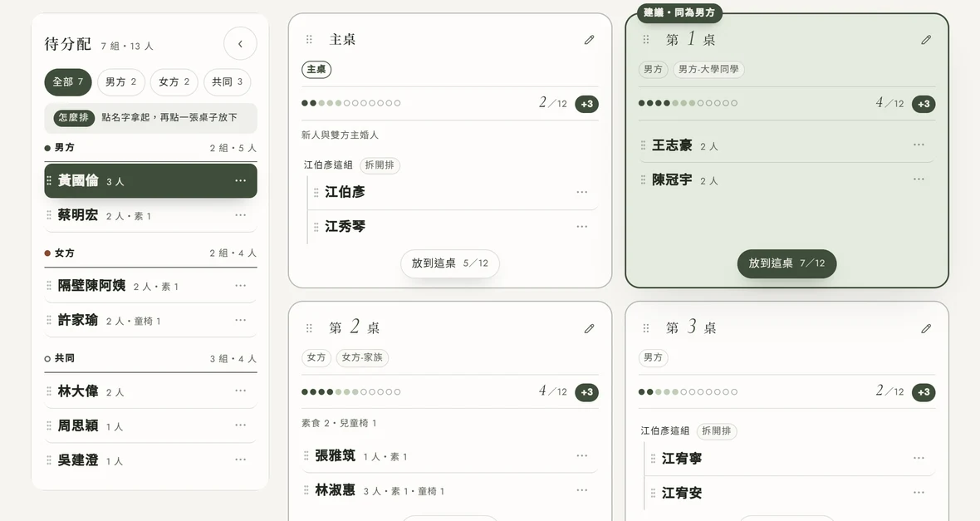Click the +3 seats button on 第 2 桌
Image resolution: width=980 pixels, height=521 pixels.
(587, 392)
